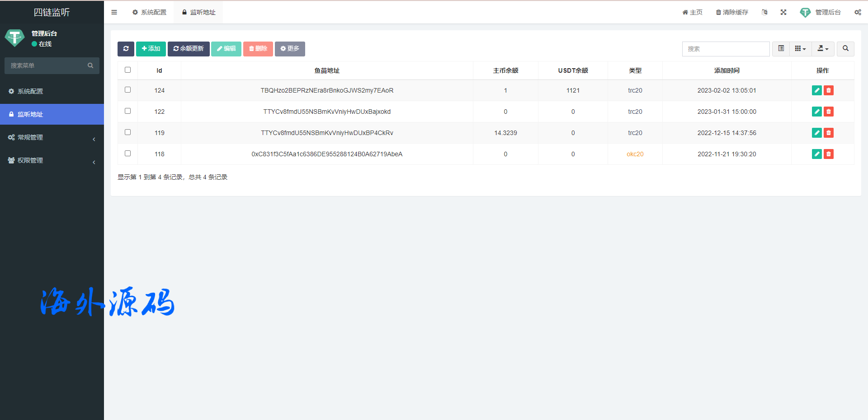This screenshot has height=420, width=868.
Task: Click the language switch icon in the top bar
Action: coord(764,12)
